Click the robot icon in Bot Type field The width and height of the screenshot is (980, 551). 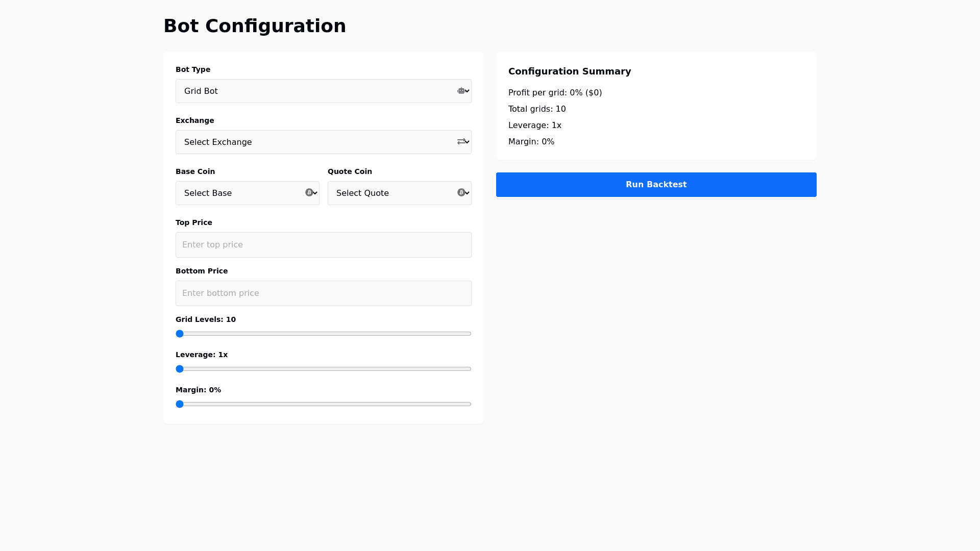coord(461,91)
